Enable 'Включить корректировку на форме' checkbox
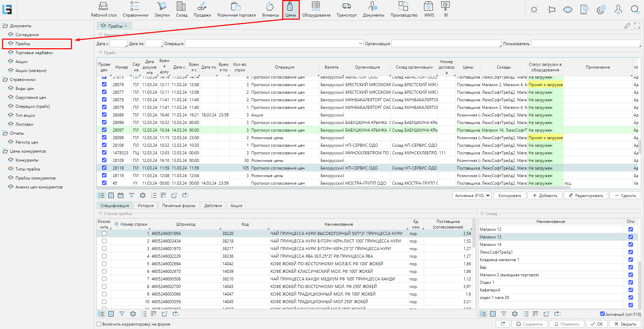 (99, 324)
